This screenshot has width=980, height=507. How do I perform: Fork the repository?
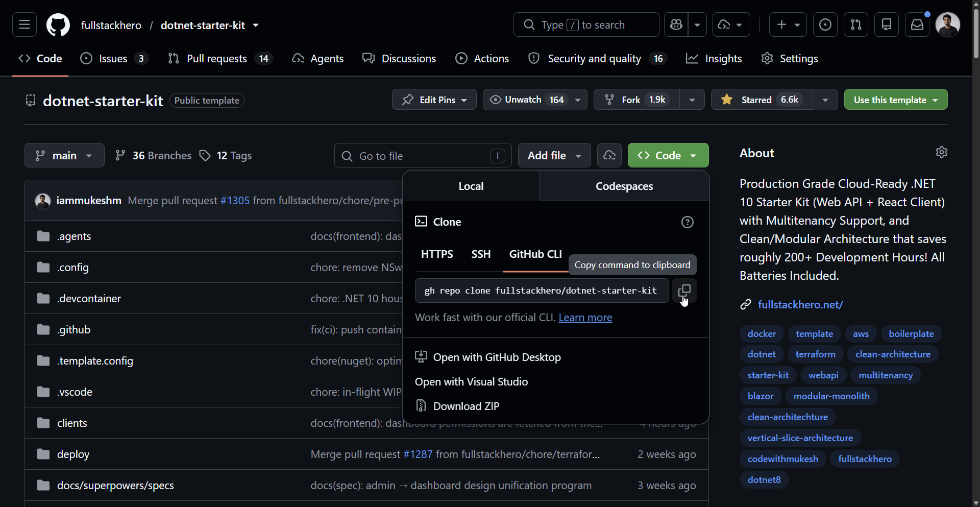(x=636, y=100)
